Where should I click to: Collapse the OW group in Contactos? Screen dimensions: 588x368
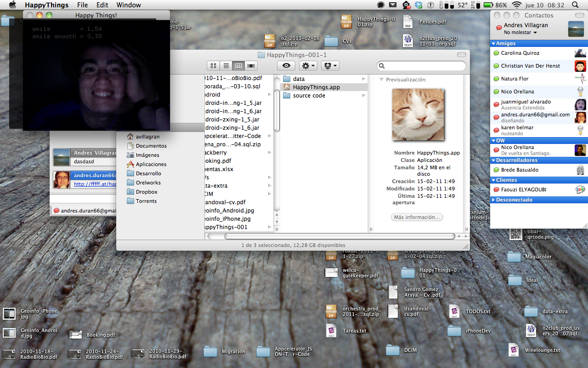click(x=494, y=141)
